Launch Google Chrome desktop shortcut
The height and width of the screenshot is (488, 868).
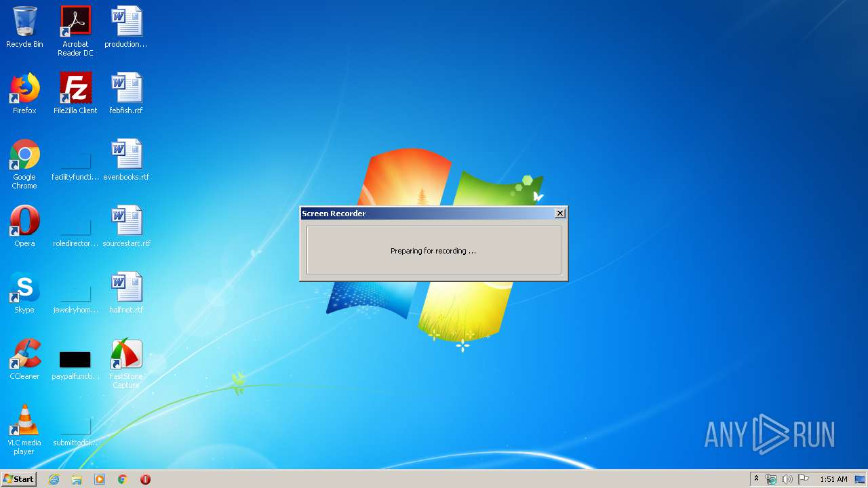[x=24, y=164]
